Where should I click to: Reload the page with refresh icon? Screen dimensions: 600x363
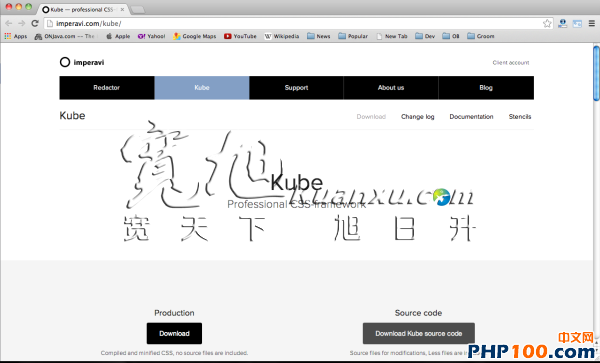(x=35, y=23)
